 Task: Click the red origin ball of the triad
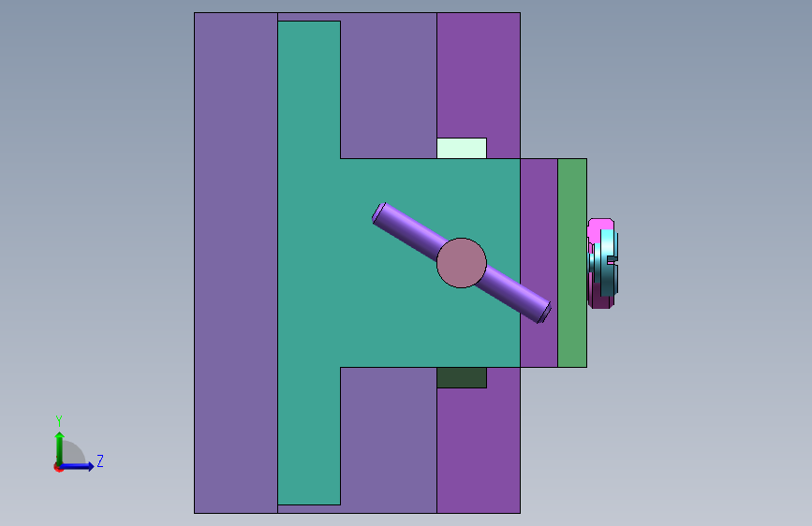click(58, 467)
